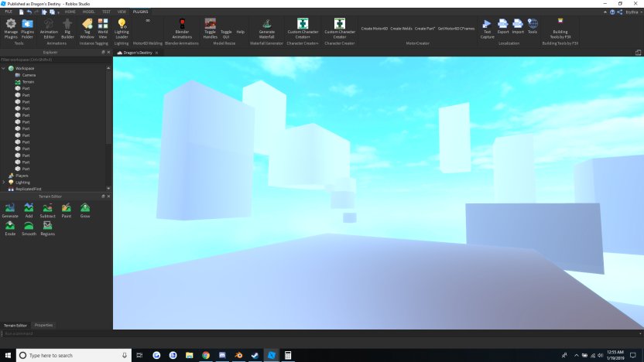Choose the terrain Grow tool

(x=85, y=210)
